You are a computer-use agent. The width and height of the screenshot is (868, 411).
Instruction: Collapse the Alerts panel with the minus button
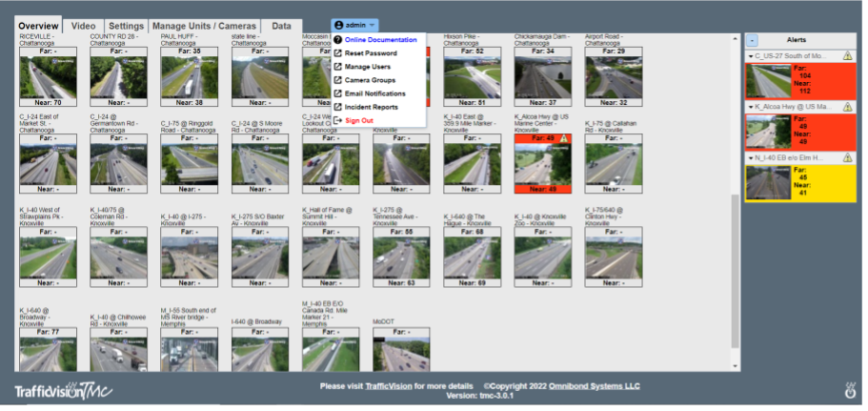[752, 40]
